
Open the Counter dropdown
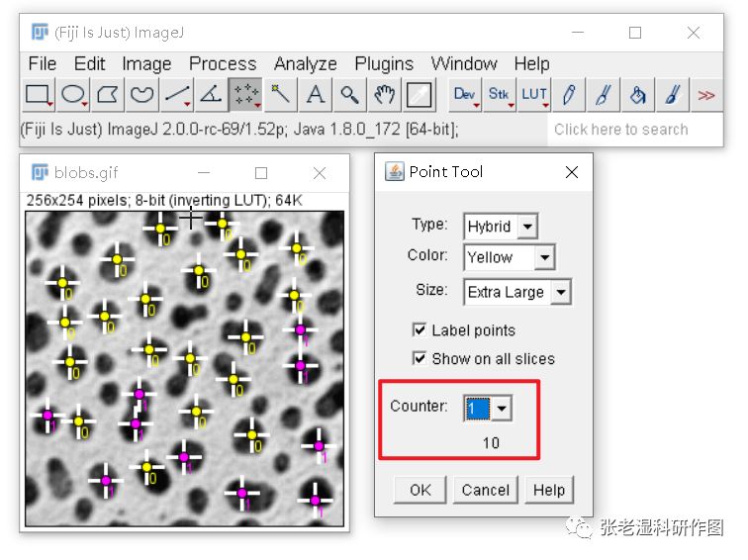click(488, 409)
